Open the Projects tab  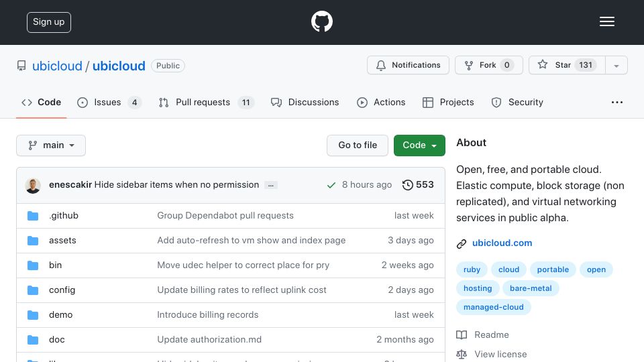(448, 102)
